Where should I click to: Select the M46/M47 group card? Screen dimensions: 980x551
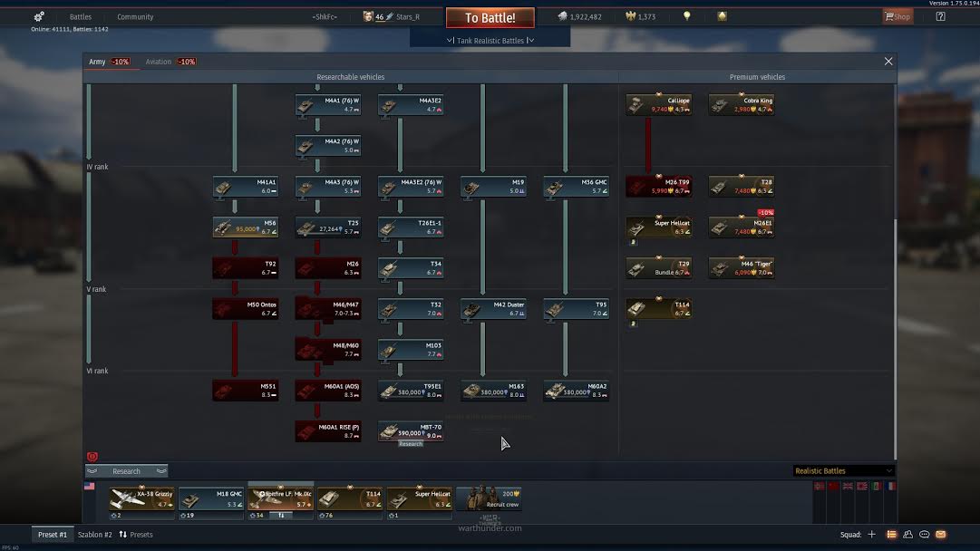click(327, 309)
